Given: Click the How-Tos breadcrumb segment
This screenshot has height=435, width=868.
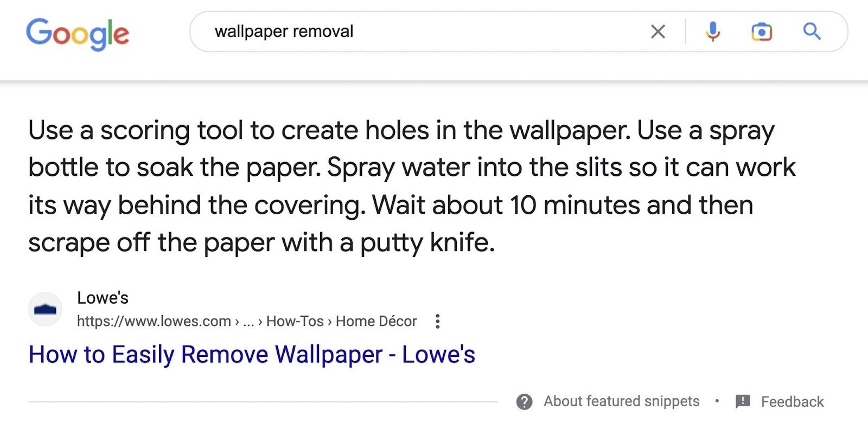Looking at the screenshot, I should click(295, 321).
